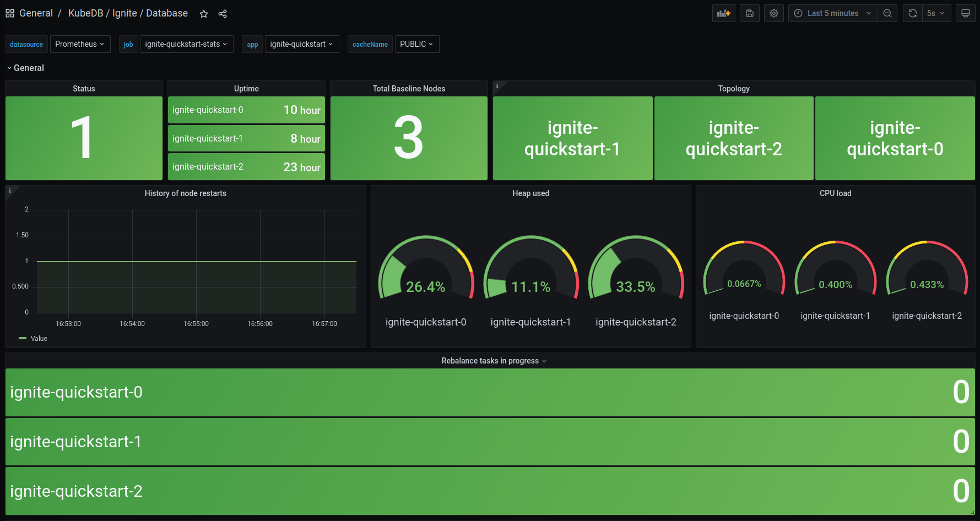Click the 11.1% heap gauge
The height and width of the screenshot is (521, 980).
[531, 268]
